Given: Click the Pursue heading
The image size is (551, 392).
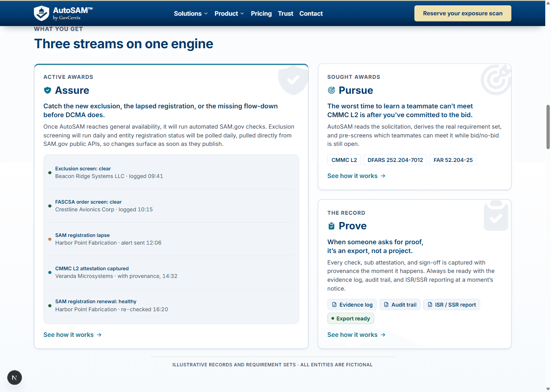Looking at the screenshot, I should click(356, 90).
